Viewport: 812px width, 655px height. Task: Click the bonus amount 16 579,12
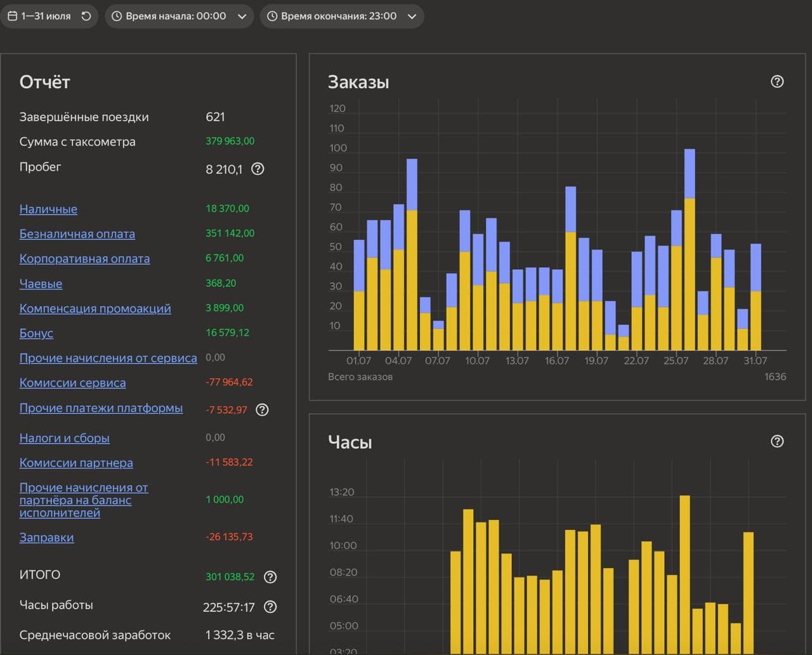(227, 333)
